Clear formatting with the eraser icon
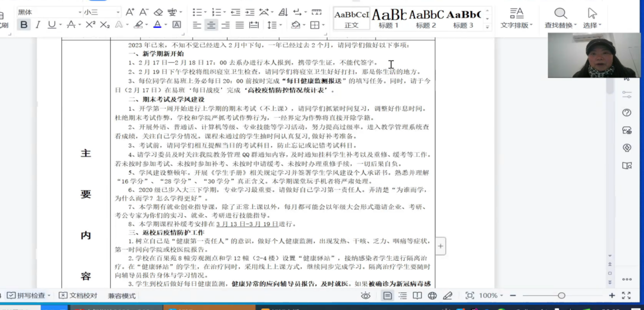The height and width of the screenshot is (310, 644). 158,12
